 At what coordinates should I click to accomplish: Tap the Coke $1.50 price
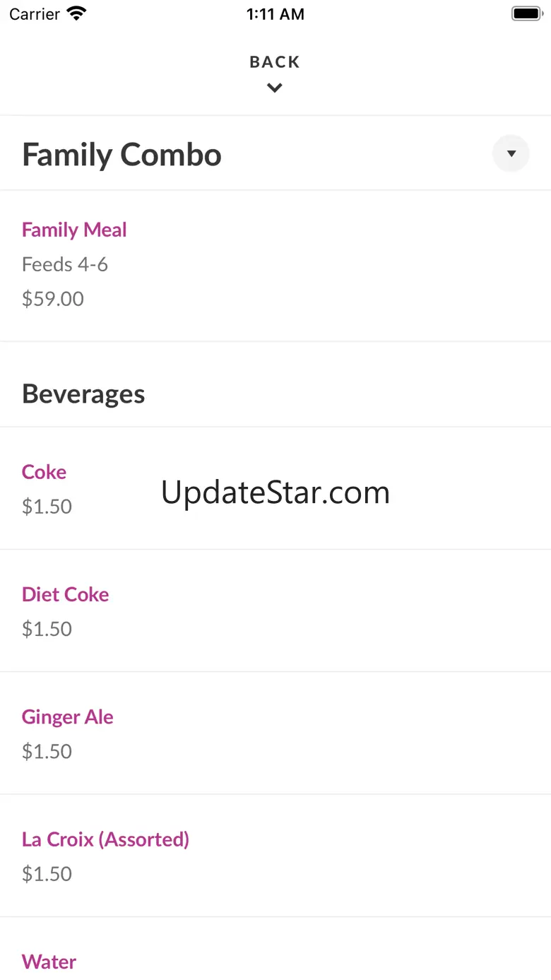click(x=47, y=507)
